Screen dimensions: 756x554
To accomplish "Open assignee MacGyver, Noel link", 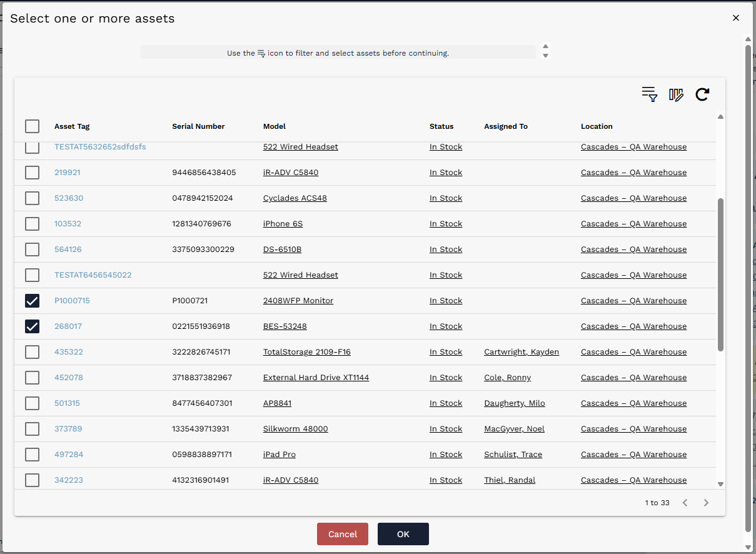I will (515, 429).
